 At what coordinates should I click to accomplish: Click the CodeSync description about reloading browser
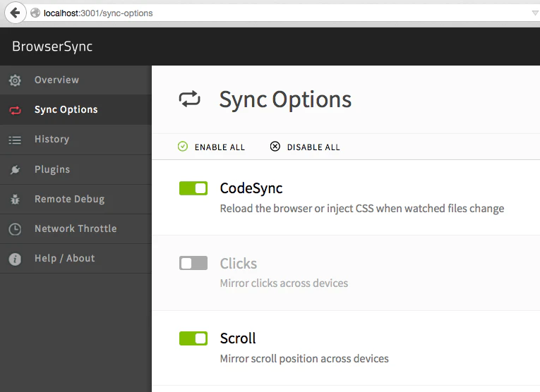(x=362, y=209)
